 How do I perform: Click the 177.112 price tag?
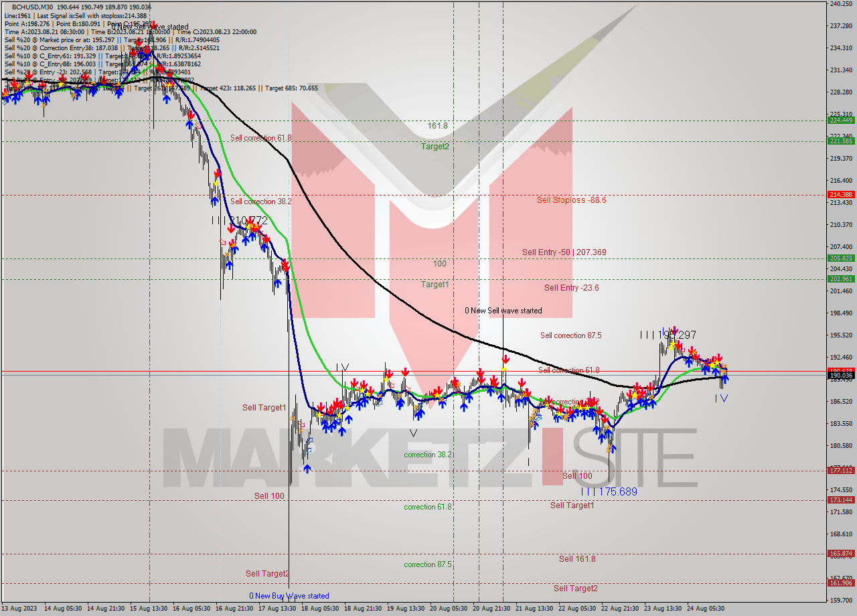(840, 470)
